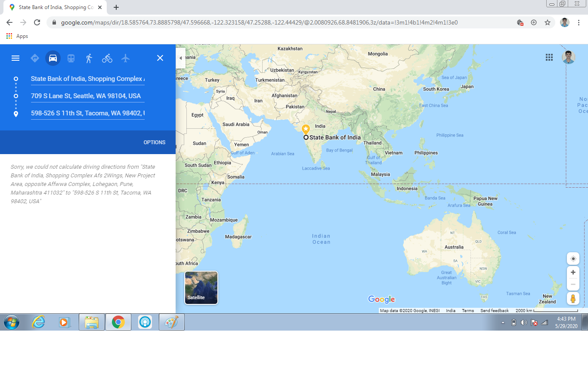Go back in the browser

[x=9, y=22]
